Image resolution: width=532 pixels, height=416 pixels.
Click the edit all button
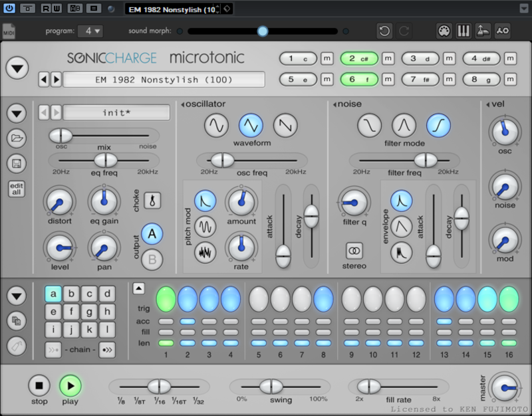16,189
